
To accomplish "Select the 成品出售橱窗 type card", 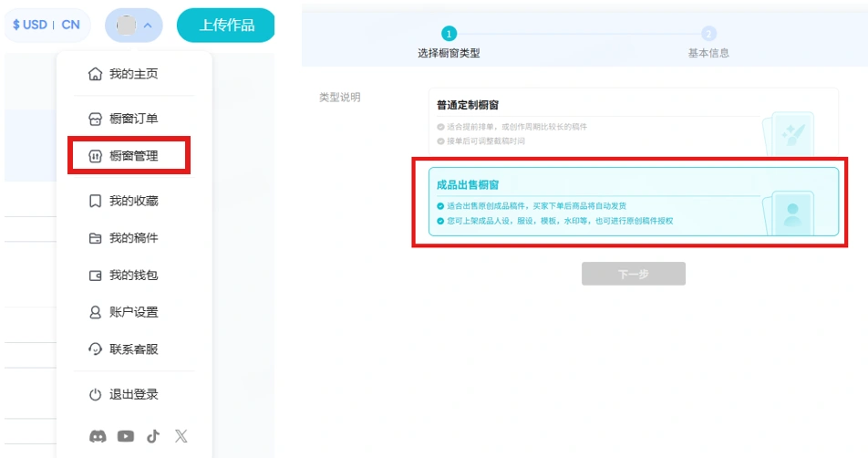I will click(x=634, y=202).
